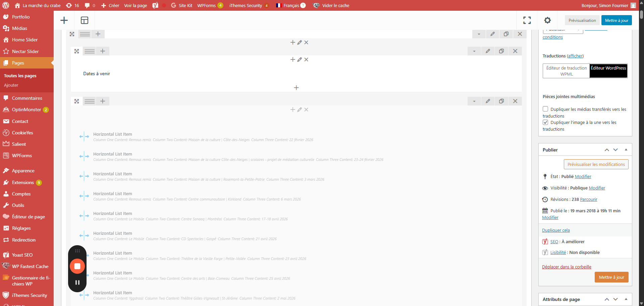Uncheck Dupliquer l'image à la une checkbox

pos(545,122)
